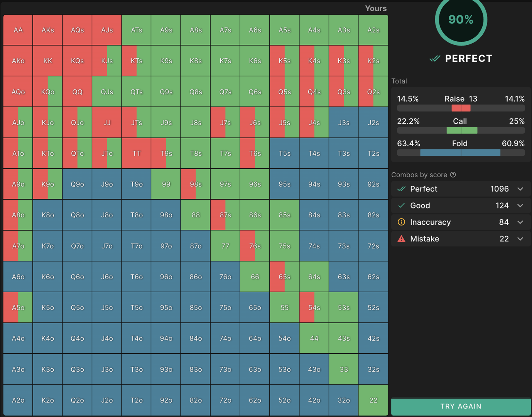Select the 53s hand cell
The height and width of the screenshot is (417, 532).
coord(344,308)
